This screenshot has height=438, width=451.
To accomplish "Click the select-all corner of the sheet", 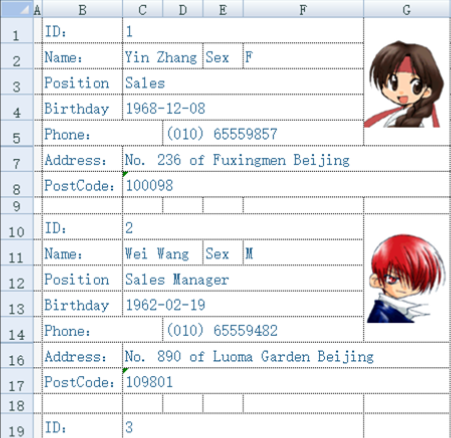I will click(17, 9).
